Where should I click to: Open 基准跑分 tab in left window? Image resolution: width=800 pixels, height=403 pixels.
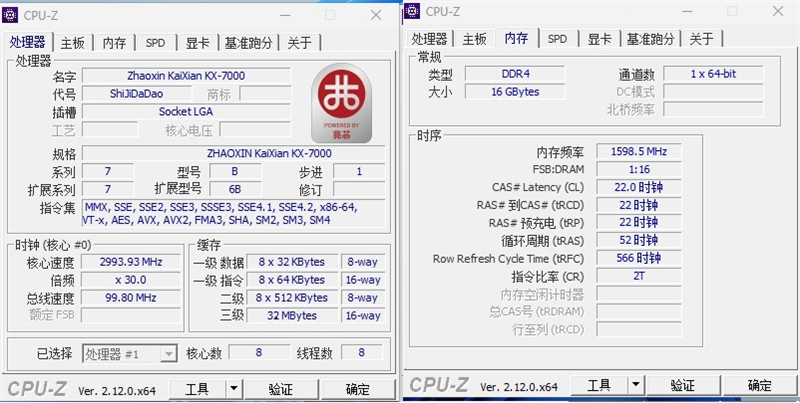248,43
